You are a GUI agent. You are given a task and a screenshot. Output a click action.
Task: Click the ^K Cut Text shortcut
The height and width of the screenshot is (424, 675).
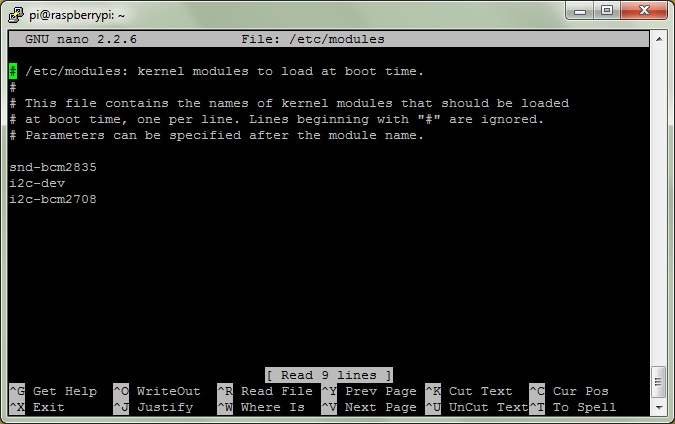pos(469,391)
